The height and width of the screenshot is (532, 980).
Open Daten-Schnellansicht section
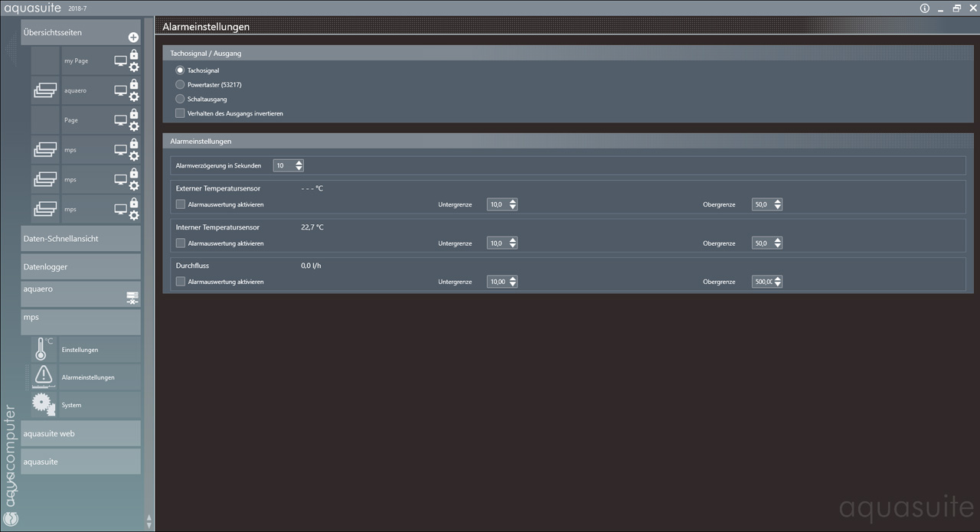[x=80, y=238]
